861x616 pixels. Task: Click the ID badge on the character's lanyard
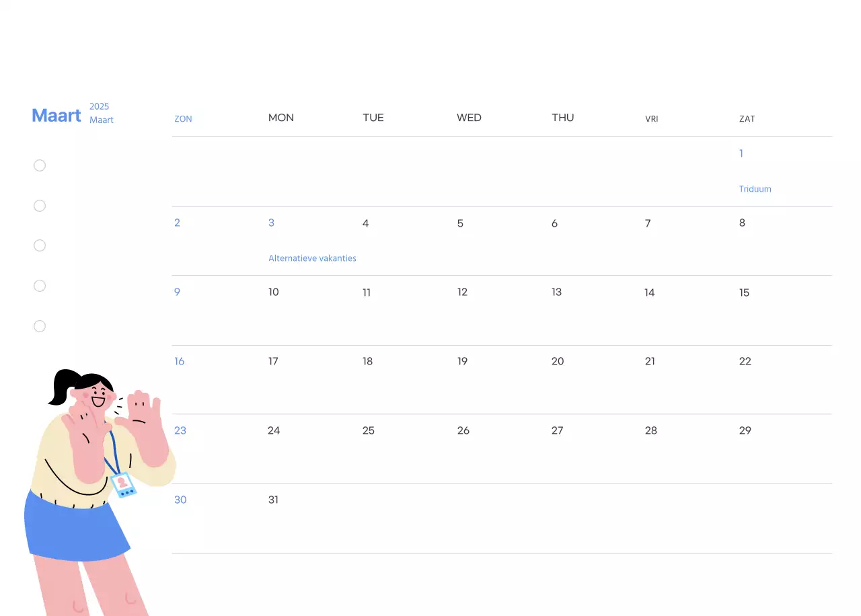124,486
